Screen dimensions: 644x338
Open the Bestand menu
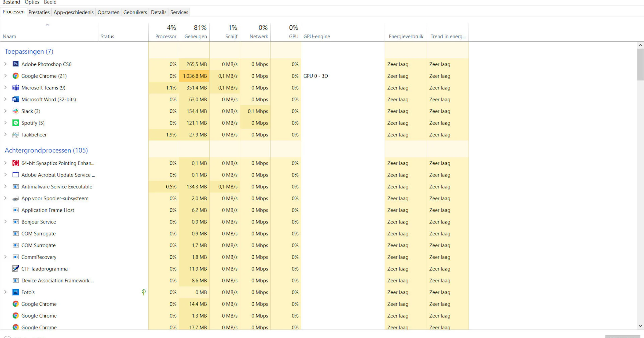pos(11,2)
